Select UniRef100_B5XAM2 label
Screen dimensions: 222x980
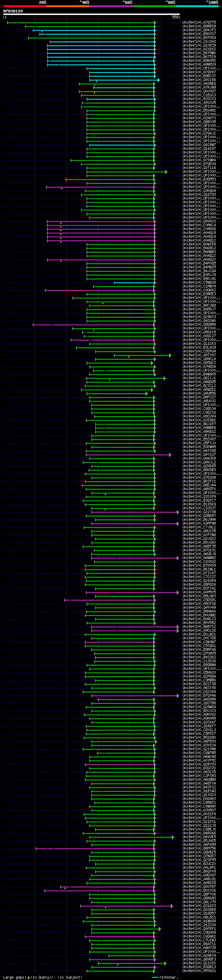point(199,110)
